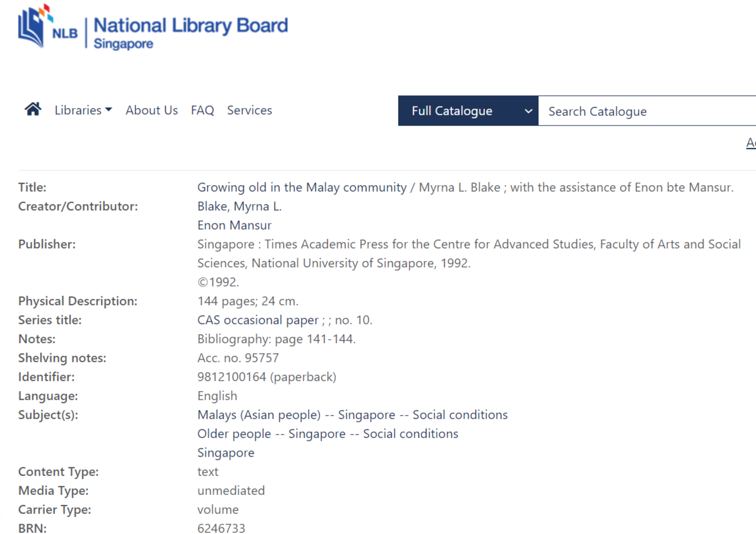Open the FAQ page
The height and width of the screenshot is (534, 756).
202,110
